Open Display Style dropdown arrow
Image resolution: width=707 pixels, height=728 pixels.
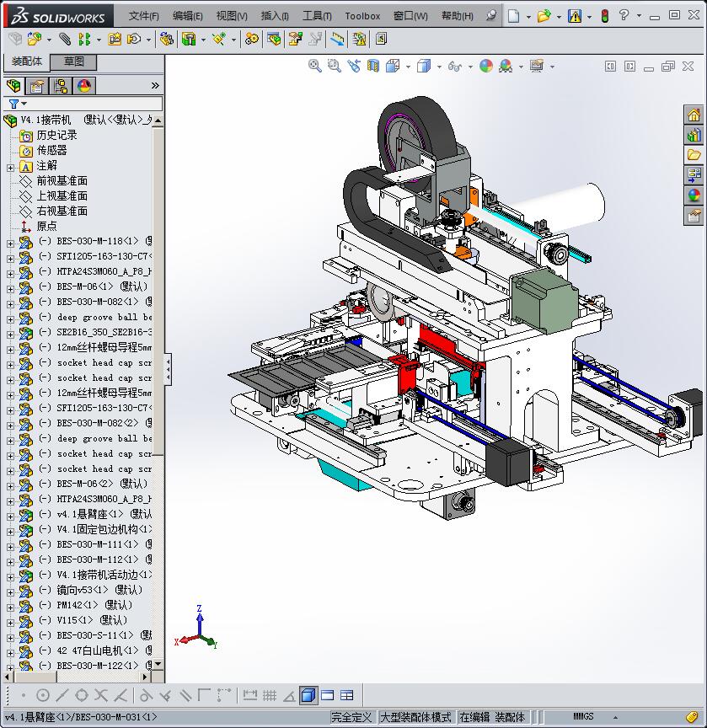pos(439,67)
